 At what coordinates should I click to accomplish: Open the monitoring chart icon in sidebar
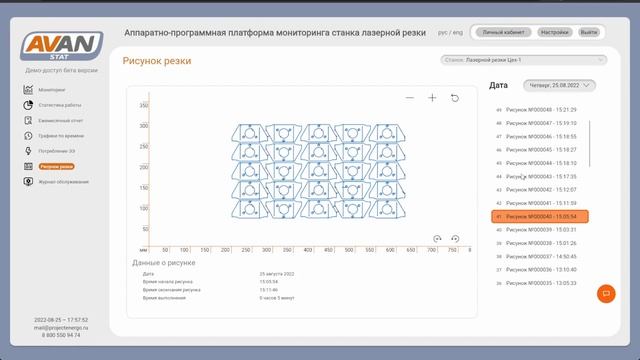28,89
